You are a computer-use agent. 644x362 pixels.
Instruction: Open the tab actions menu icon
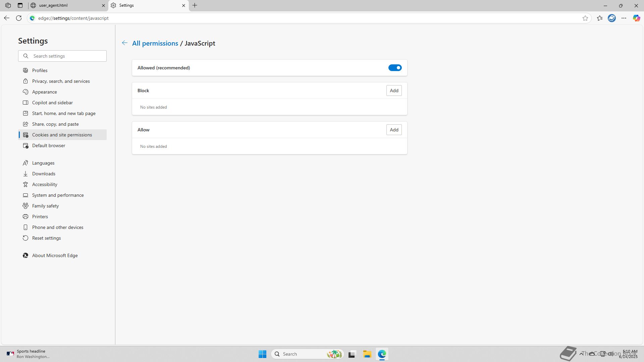click(x=20, y=5)
